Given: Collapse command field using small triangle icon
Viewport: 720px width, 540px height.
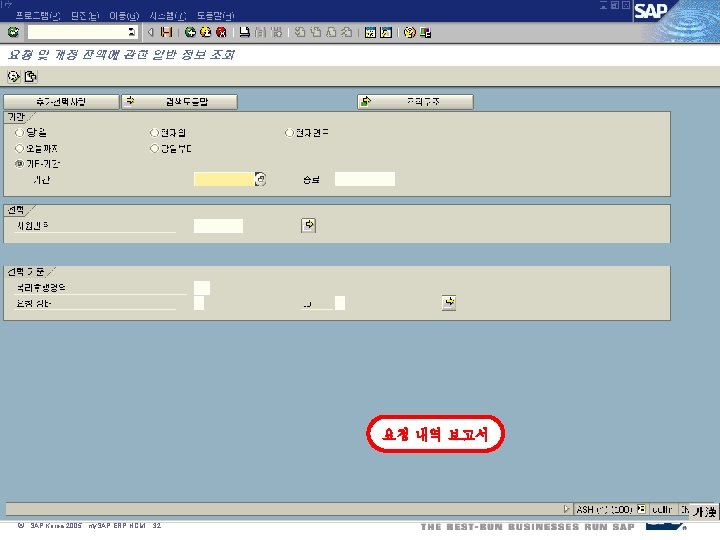Looking at the screenshot, I should pos(151,32).
